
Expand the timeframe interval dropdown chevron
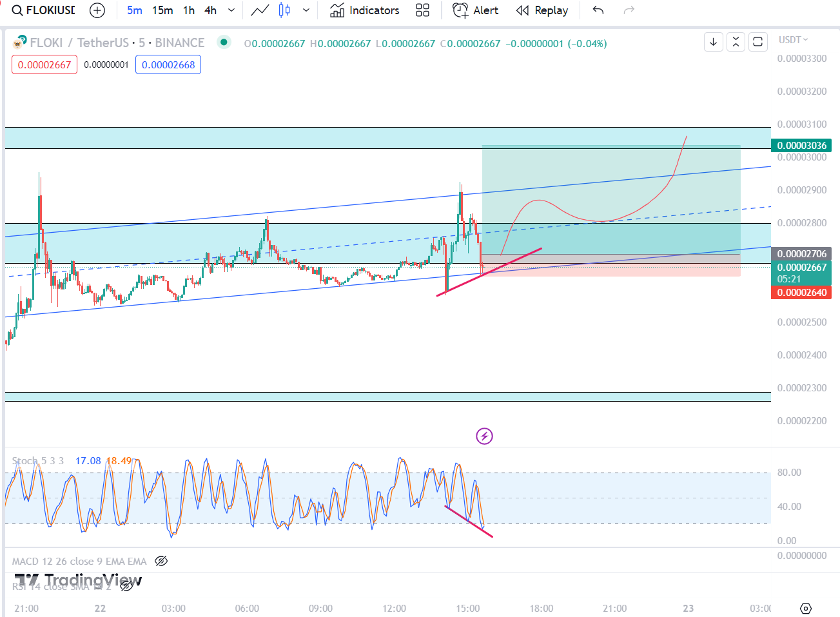231,10
